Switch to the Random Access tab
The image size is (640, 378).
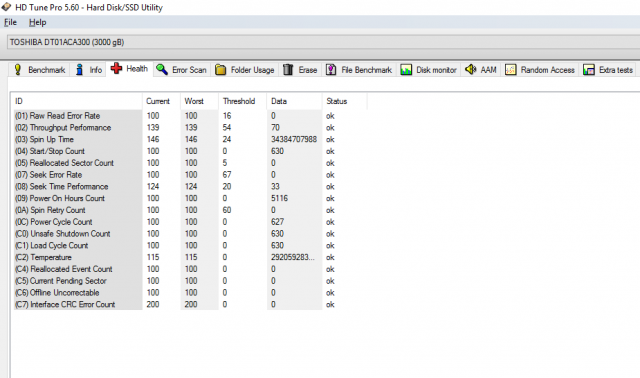click(540, 70)
